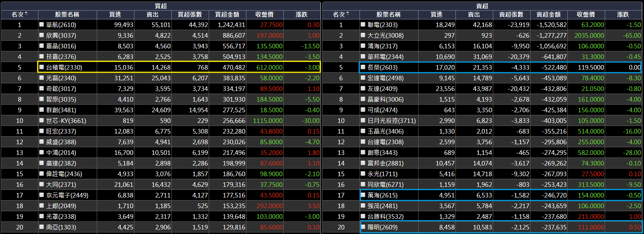Screen dimensions: 644x234
Task: Open stock 強茂(2481)
Action: (382, 206)
